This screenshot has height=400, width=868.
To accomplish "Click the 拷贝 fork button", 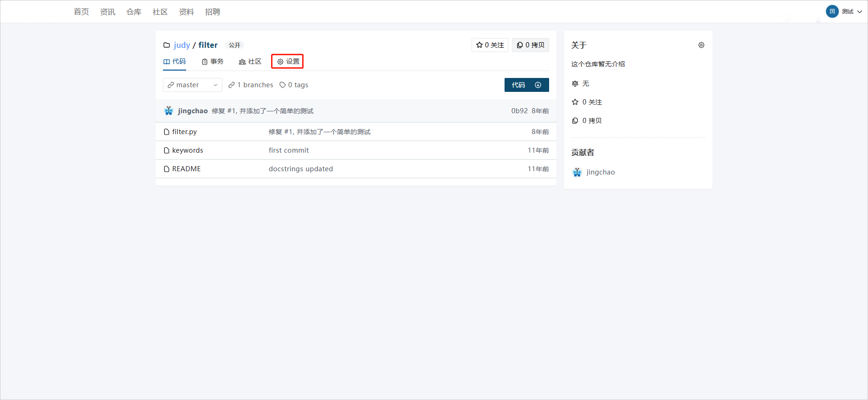I will click(531, 45).
